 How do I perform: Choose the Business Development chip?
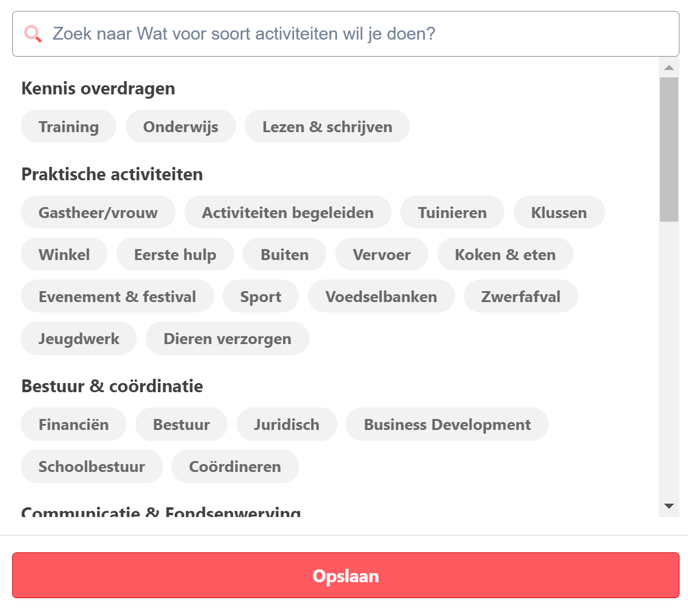pos(447,425)
